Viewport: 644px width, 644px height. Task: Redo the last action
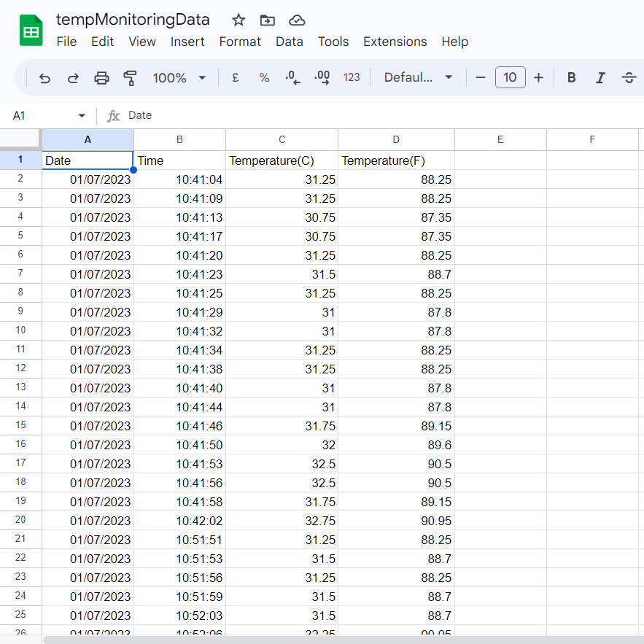click(x=73, y=77)
